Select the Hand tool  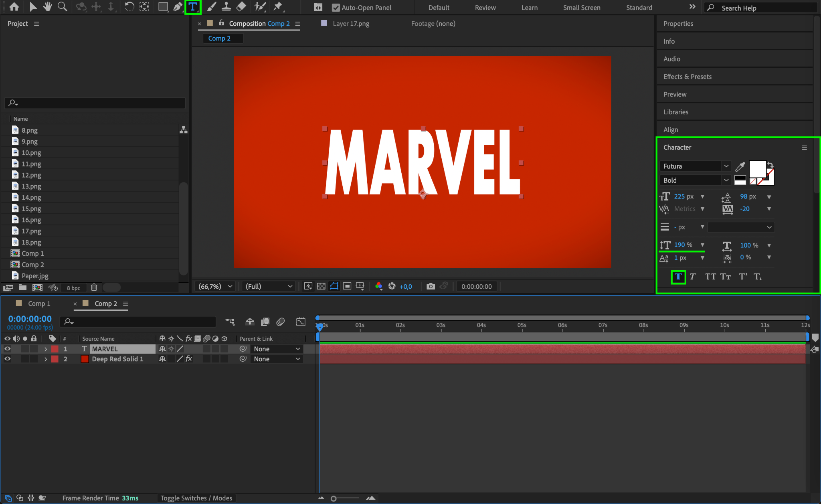click(x=48, y=7)
